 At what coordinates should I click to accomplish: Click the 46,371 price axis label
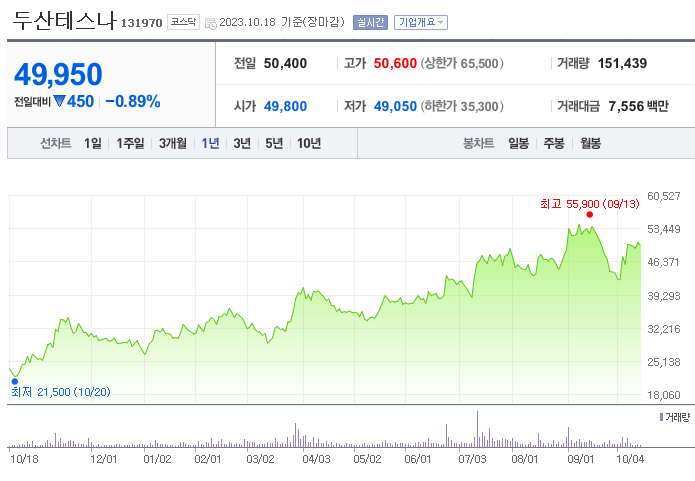point(664,262)
